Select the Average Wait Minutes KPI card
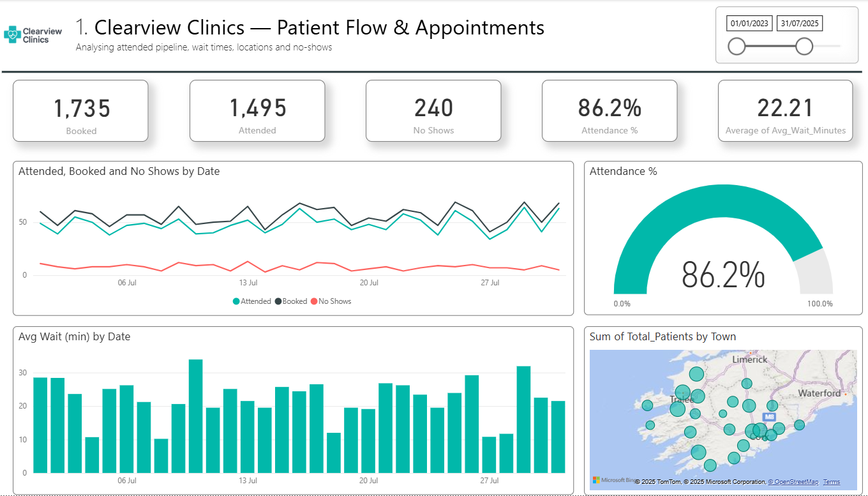 pyautogui.click(x=786, y=110)
